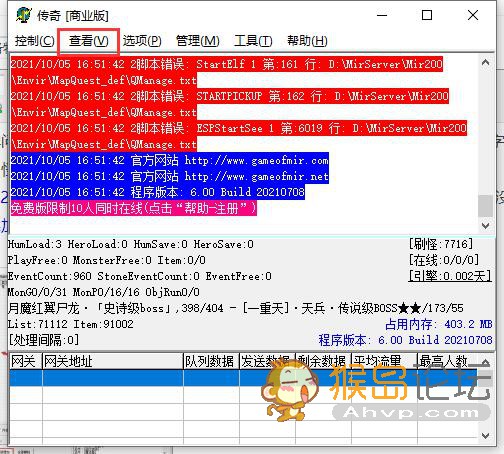
Task: Click the 剩余数据 column header
Action: click(x=323, y=361)
